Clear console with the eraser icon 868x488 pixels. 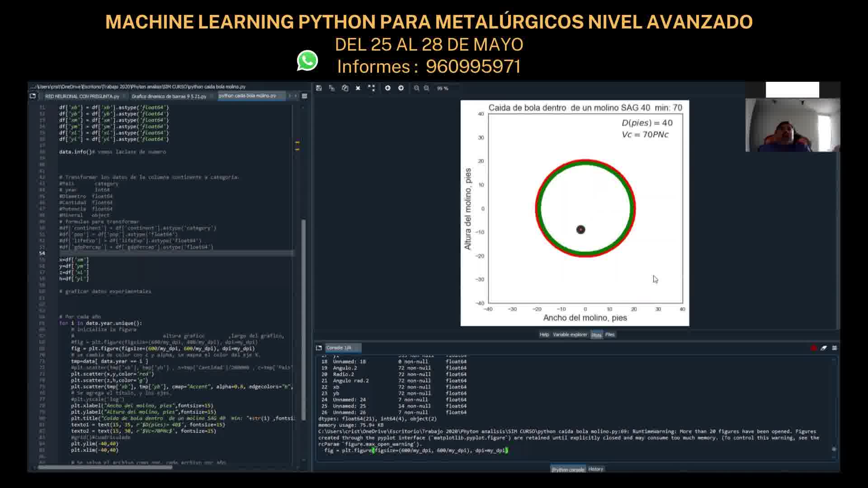click(x=824, y=348)
